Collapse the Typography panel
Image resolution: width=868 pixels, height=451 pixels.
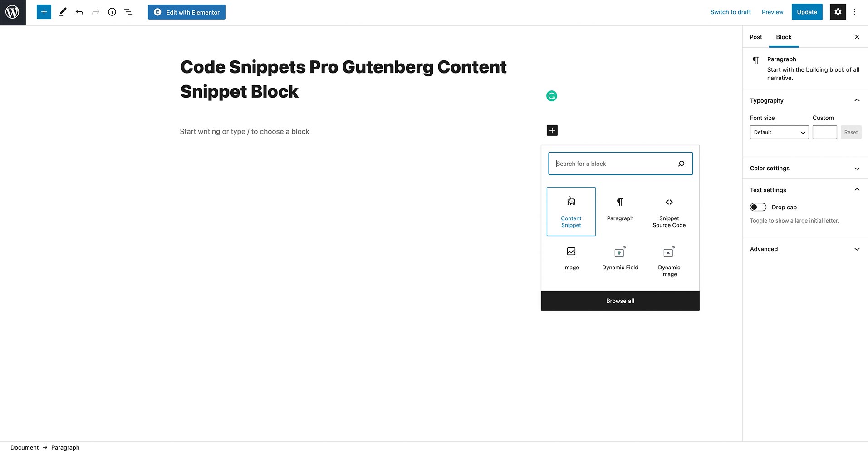pyautogui.click(x=805, y=100)
